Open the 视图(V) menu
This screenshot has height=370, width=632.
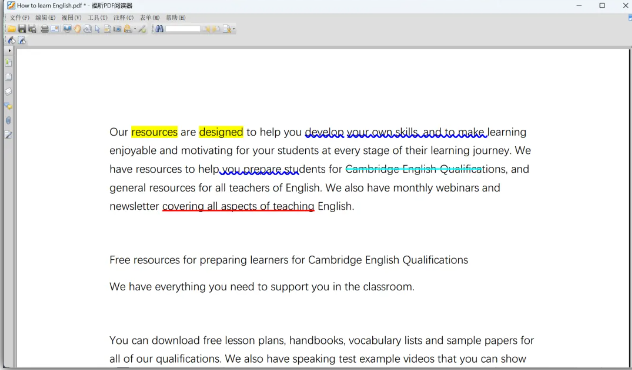(71, 18)
